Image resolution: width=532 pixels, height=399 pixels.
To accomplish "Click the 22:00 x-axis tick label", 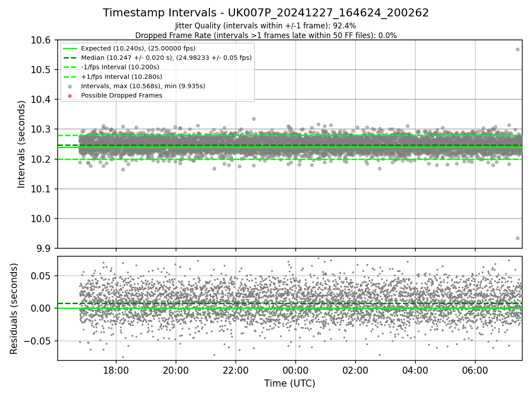I will click(x=236, y=370).
